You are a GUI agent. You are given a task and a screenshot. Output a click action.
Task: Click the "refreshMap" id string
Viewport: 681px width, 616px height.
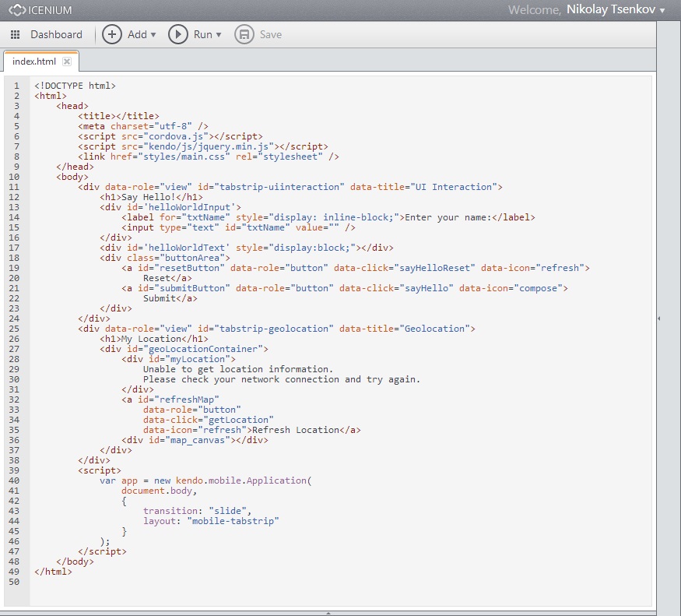[187, 400]
